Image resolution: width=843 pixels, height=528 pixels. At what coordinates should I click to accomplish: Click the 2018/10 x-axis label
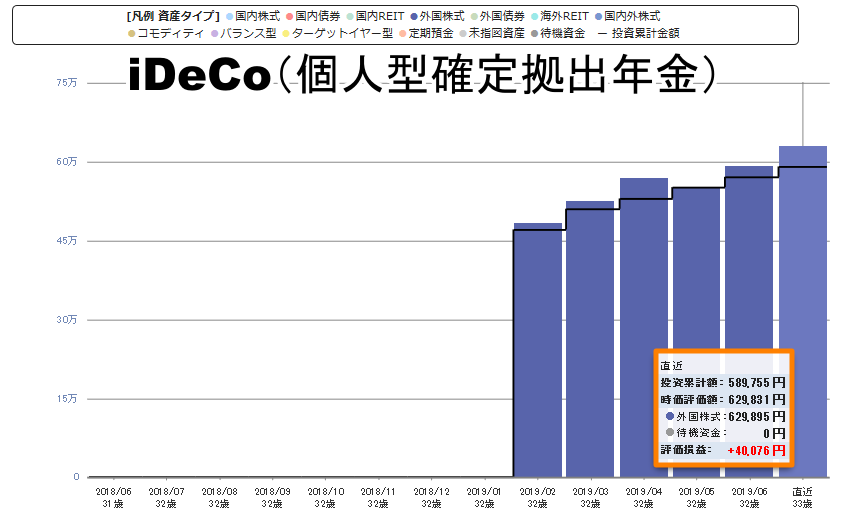326,497
